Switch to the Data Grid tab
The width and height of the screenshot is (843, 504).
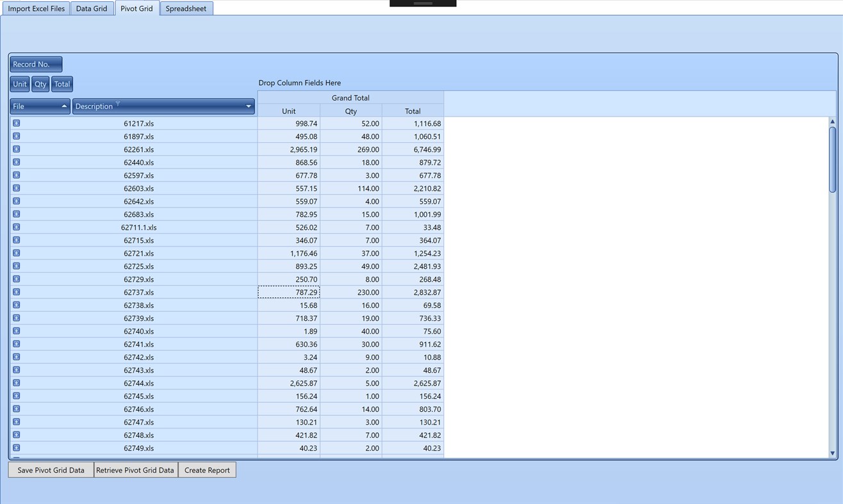pyautogui.click(x=91, y=8)
